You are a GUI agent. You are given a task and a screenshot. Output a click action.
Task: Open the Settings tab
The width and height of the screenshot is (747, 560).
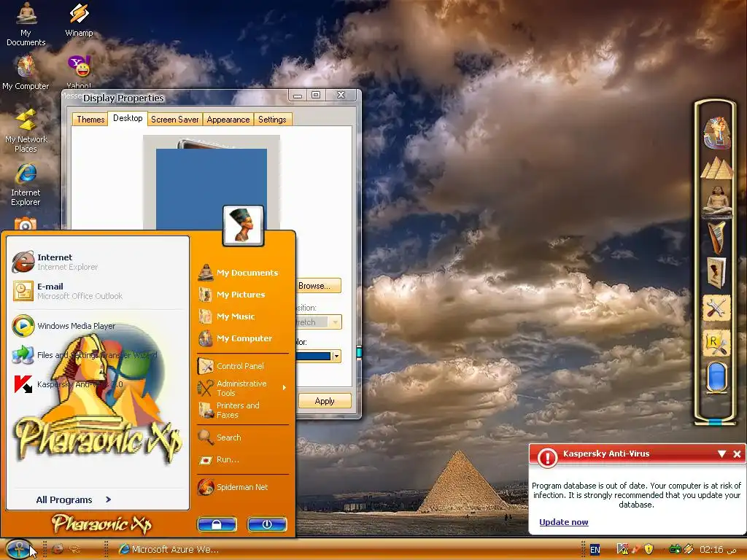(273, 119)
